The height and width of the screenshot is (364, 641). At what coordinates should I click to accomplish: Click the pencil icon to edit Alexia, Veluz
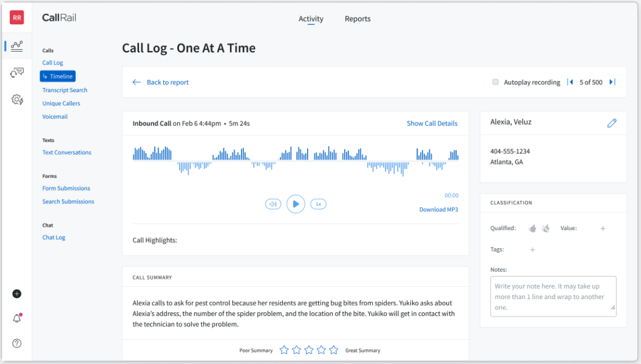[x=612, y=123]
